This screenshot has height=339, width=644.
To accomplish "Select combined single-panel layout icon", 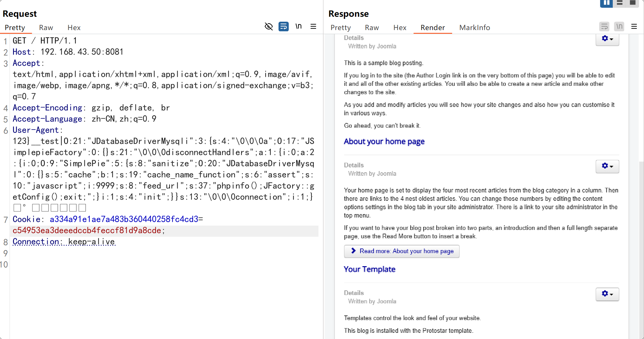I will (632, 3).
